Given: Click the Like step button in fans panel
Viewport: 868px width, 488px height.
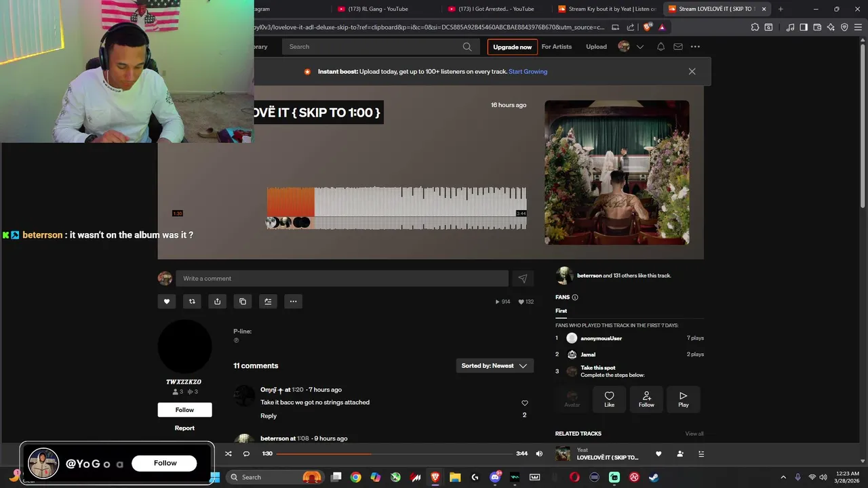Looking at the screenshot, I should click(609, 400).
